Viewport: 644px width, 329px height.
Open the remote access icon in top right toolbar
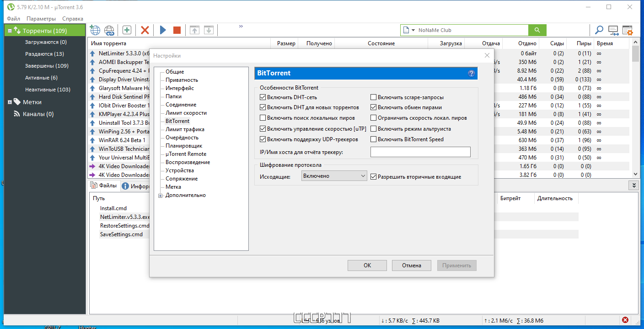click(613, 30)
